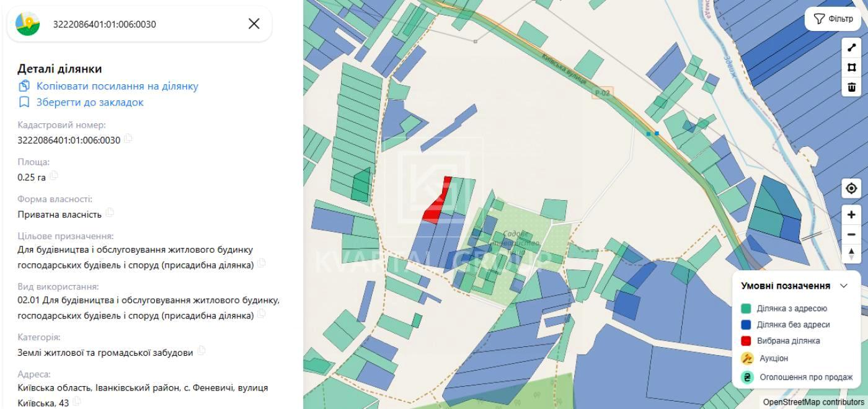868x409 pixels.
Task: Copy the address Київська, 43
Action: point(77,402)
